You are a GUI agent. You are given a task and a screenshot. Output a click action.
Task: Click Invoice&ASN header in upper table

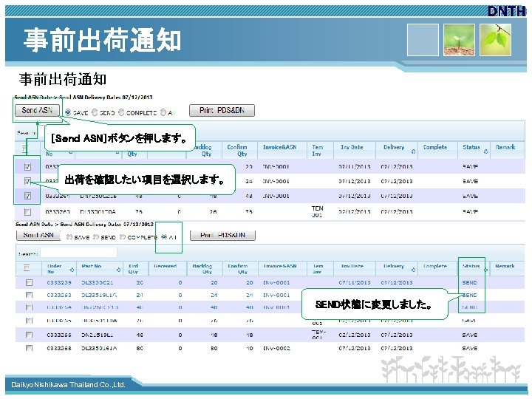coord(279,147)
